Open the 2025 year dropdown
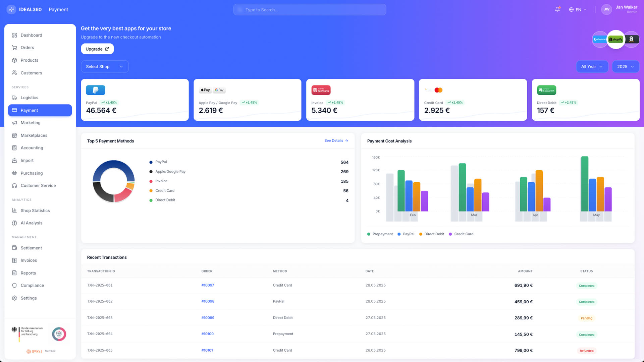Viewport: 644px width, 362px height. click(626, 67)
